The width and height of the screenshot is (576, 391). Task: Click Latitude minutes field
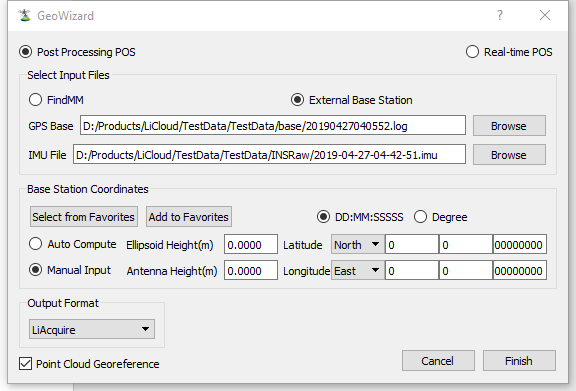tap(465, 245)
